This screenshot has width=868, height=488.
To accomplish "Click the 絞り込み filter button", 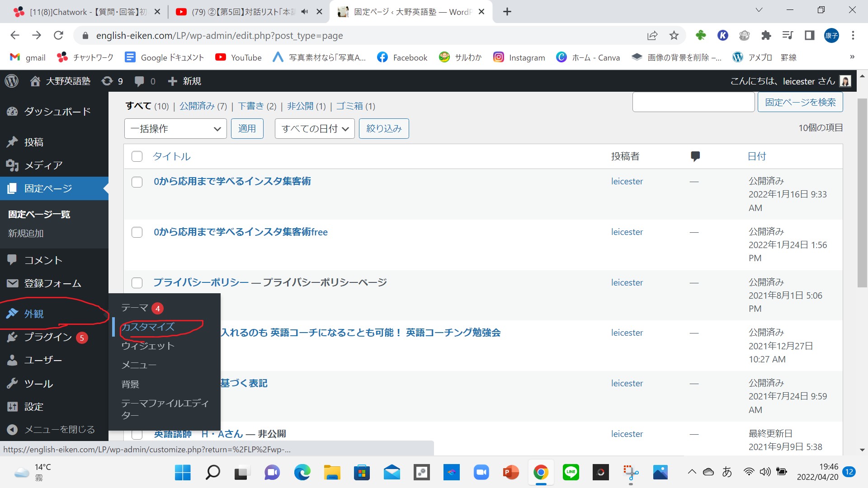I will coord(384,129).
